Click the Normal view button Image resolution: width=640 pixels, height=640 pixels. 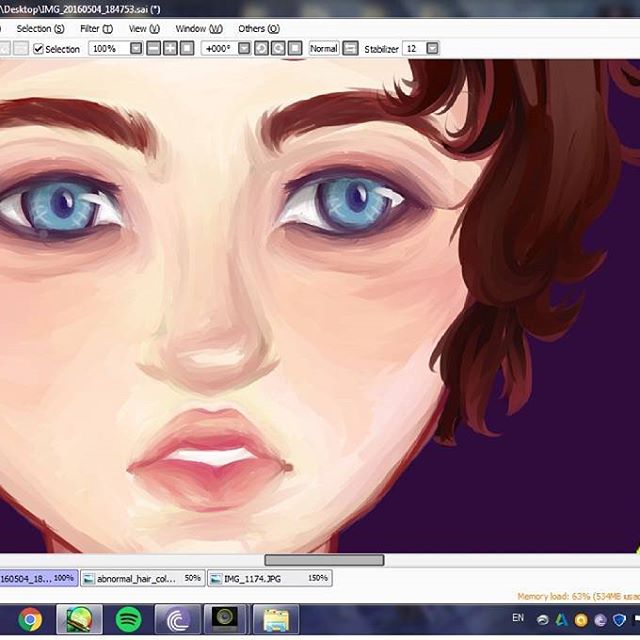[324, 49]
